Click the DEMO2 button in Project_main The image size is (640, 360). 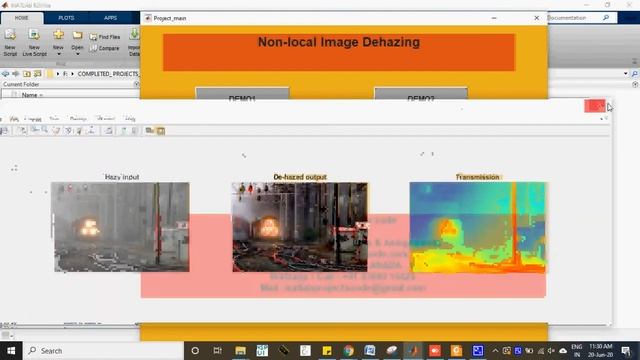421,93
